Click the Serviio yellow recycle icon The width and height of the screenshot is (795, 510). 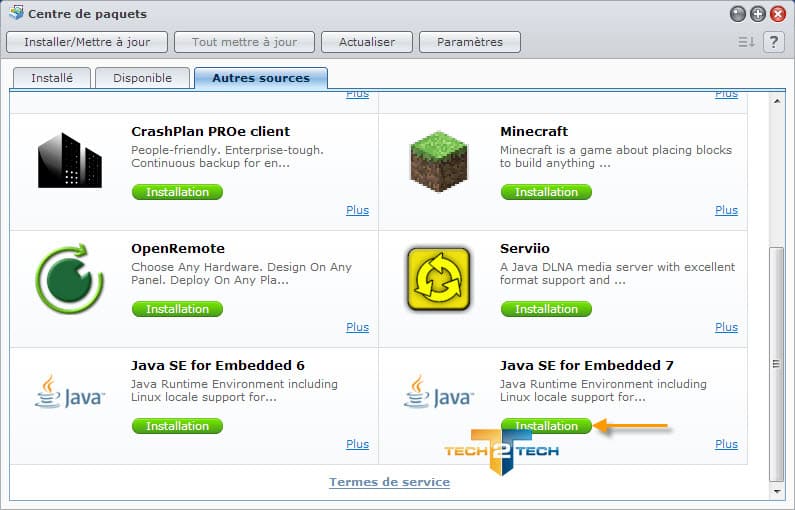(439, 278)
